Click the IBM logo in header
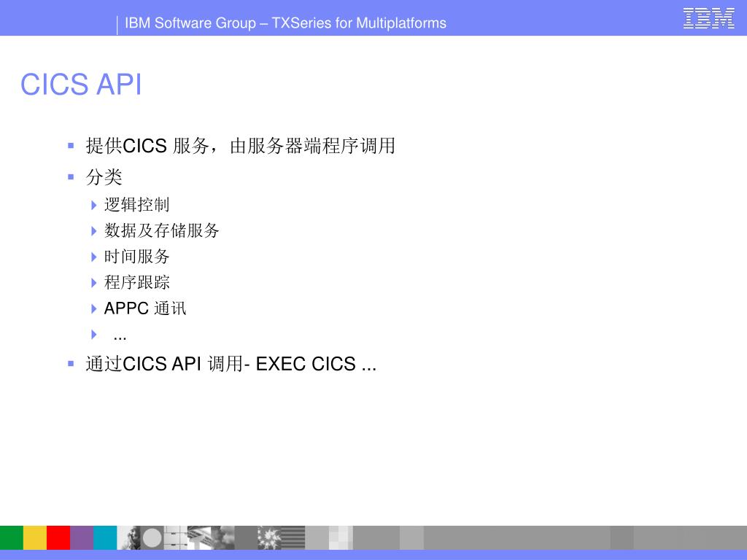Screen dimensions: 747x560 click(x=708, y=18)
